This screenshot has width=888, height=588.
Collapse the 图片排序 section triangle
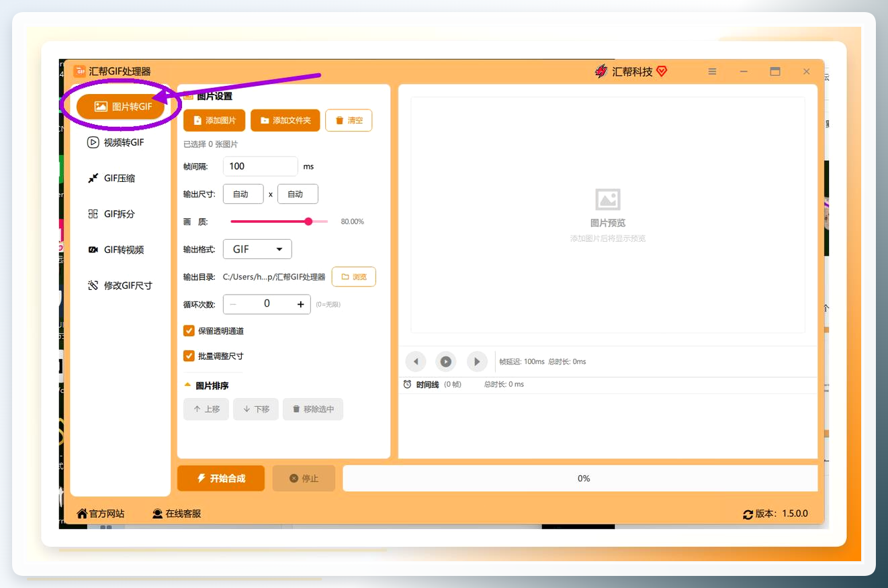(x=187, y=385)
